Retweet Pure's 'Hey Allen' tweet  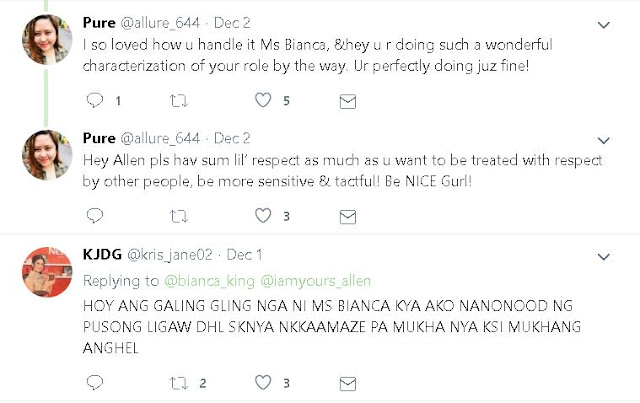(x=179, y=215)
